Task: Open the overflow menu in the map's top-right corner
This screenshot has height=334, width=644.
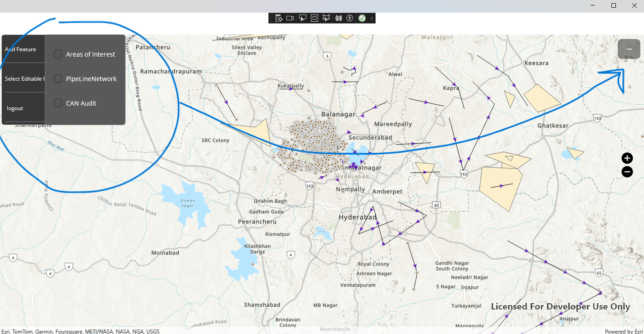Action: (629, 48)
